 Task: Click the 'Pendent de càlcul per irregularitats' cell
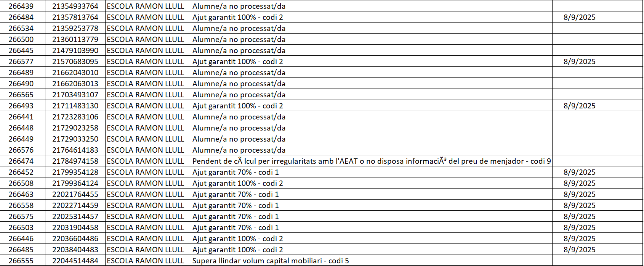(372, 161)
